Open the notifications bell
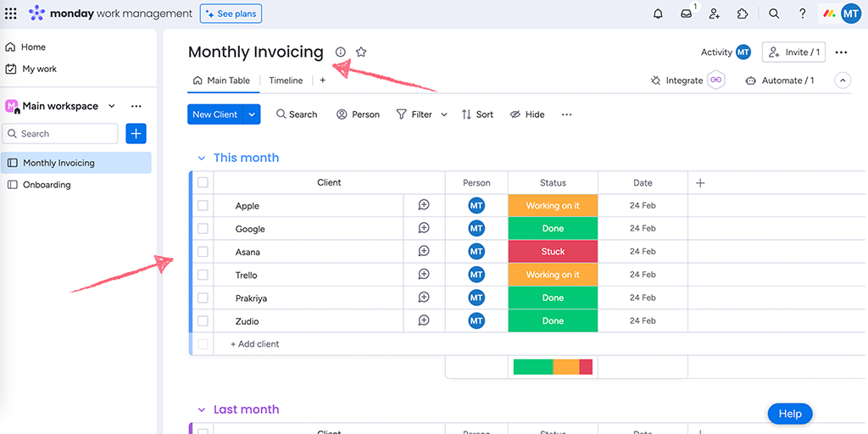This screenshot has width=868, height=434. [658, 14]
